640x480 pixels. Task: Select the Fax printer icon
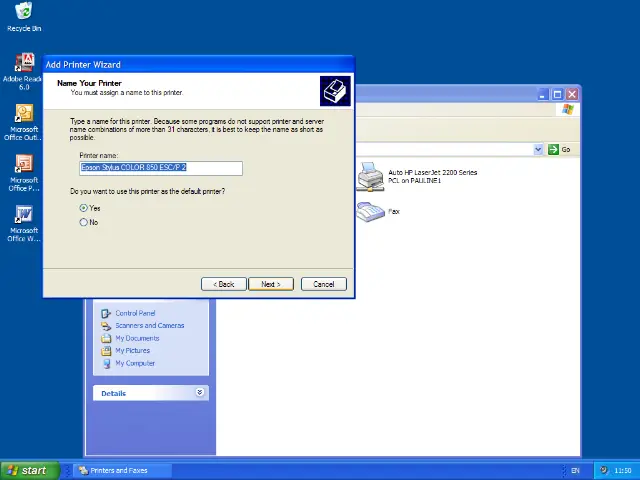[x=370, y=212]
